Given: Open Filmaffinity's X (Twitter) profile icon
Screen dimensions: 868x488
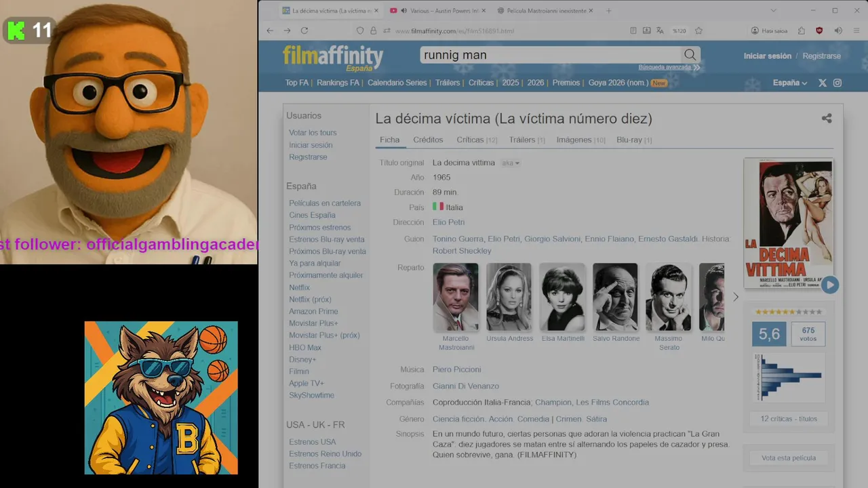Looking at the screenshot, I should click(823, 83).
